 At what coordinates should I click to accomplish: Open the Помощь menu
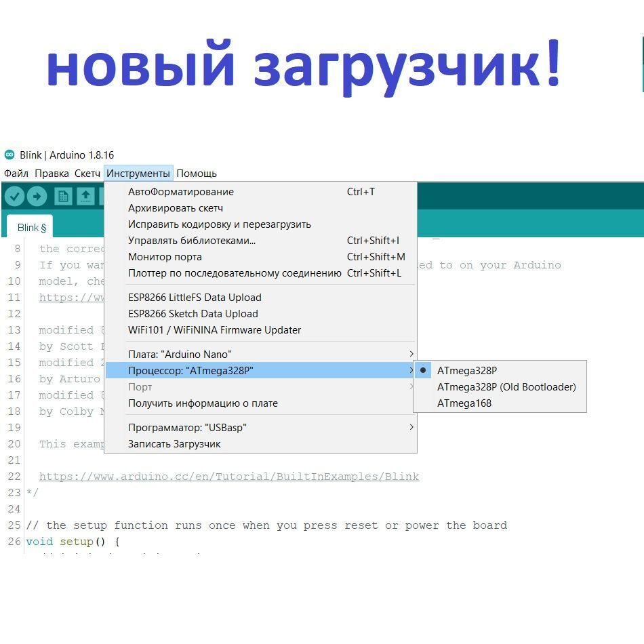tap(197, 174)
